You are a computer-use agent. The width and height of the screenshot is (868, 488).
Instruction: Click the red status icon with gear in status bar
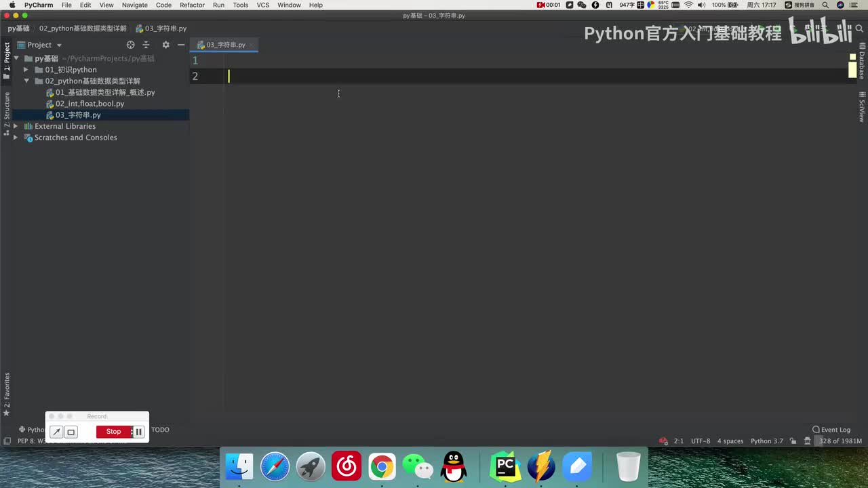[x=663, y=441]
